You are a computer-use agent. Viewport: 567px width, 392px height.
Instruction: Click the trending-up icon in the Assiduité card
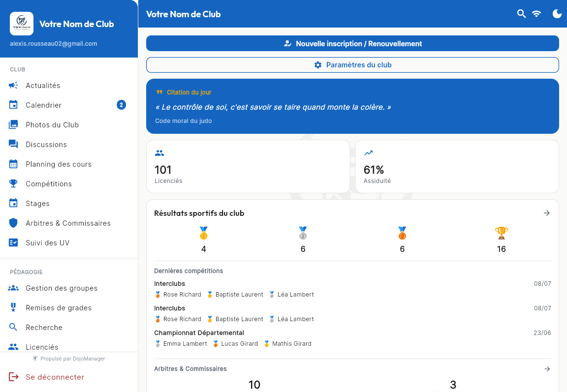tap(369, 153)
